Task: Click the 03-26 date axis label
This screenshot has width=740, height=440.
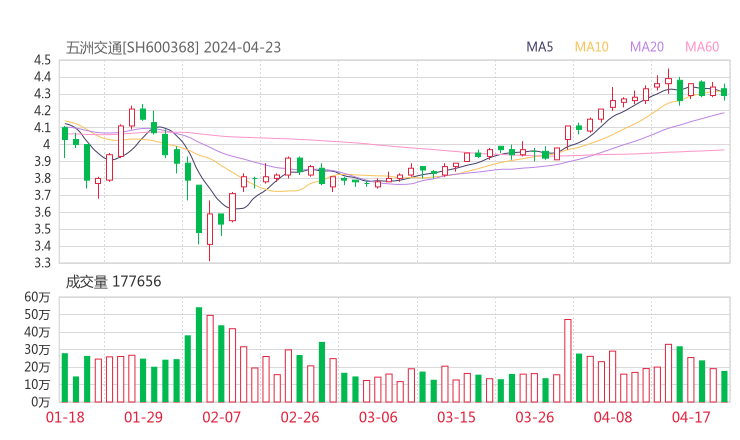Action: pyautogui.click(x=535, y=417)
